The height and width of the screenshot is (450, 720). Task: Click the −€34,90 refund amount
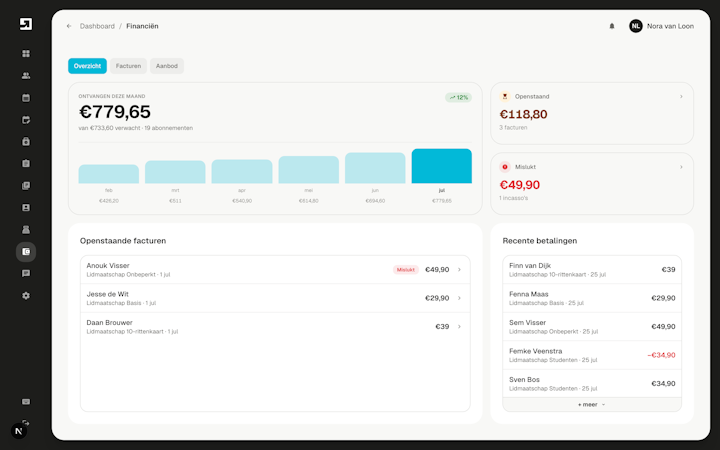point(661,355)
